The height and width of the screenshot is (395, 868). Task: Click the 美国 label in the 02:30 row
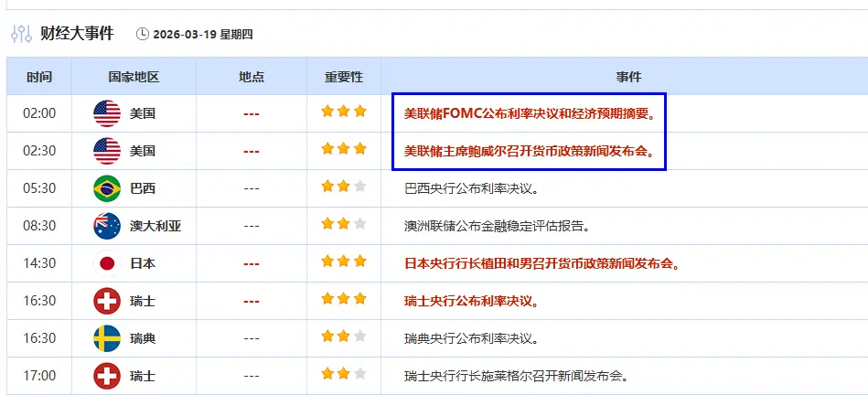click(x=143, y=151)
